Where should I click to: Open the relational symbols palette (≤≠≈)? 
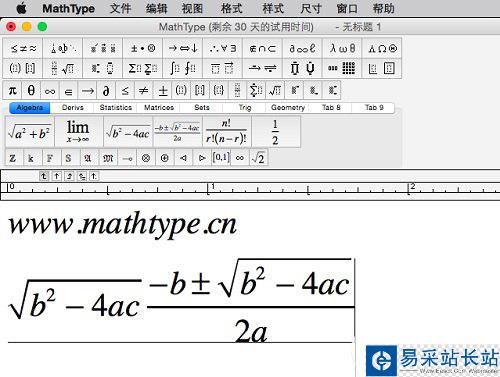tap(23, 49)
